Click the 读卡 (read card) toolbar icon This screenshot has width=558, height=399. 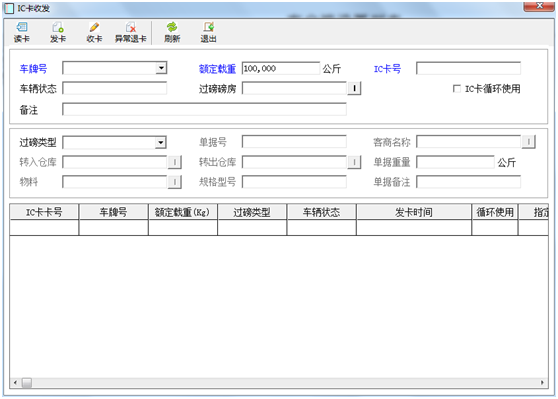(22, 27)
